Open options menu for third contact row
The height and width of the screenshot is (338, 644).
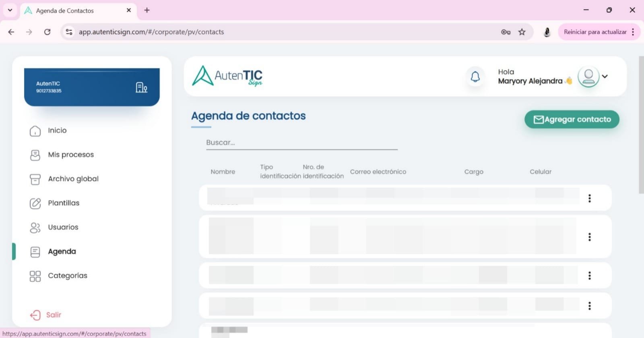click(589, 276)
